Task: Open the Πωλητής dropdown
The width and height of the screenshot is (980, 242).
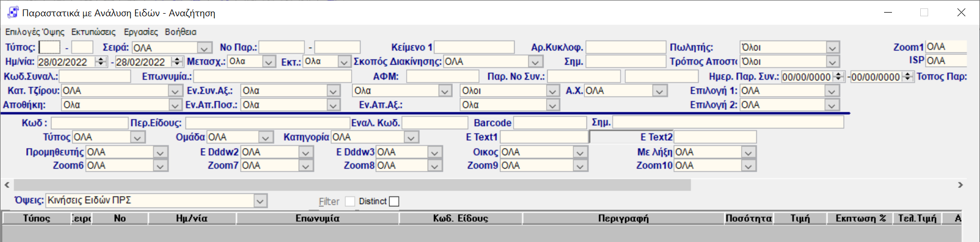Action: tap(832, 48)
